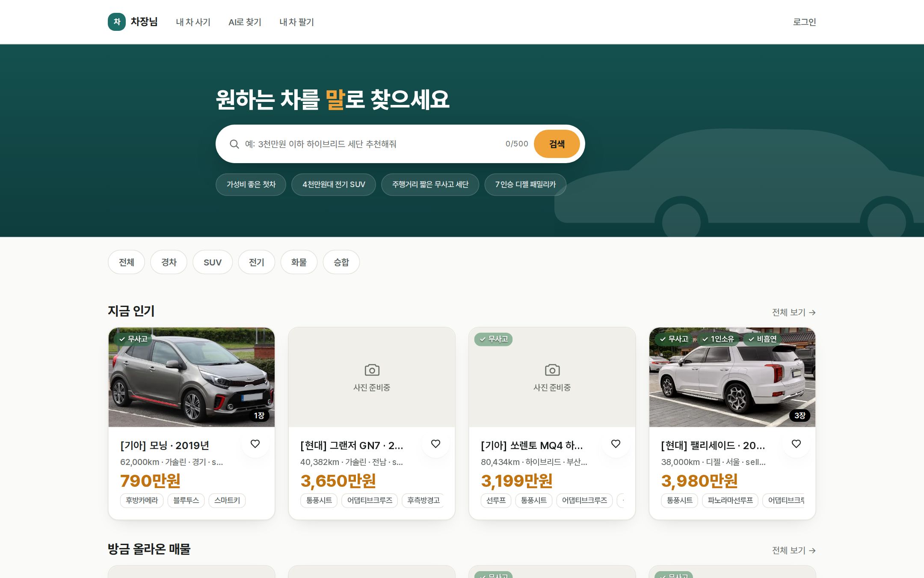The image size is (924, 578).
Task: Select 주행거리 짧은 무사고 세단 suggestion
Action: click(x=430, y=185)
